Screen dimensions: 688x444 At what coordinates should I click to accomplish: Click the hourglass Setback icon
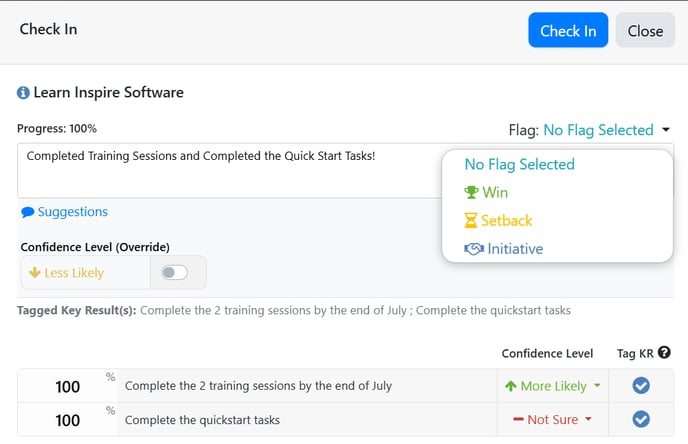470,220
